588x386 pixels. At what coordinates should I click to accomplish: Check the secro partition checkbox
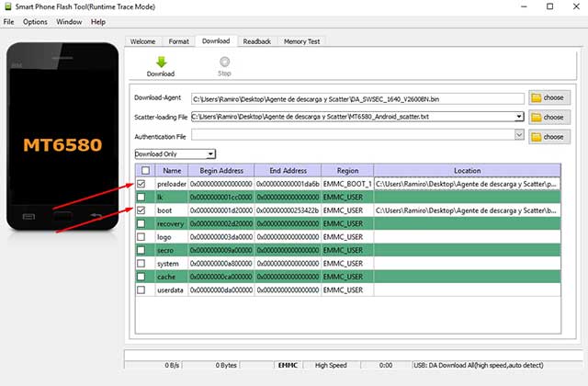coord(141,250)
